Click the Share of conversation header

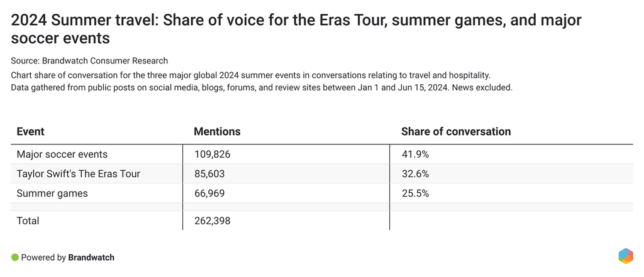456,131
